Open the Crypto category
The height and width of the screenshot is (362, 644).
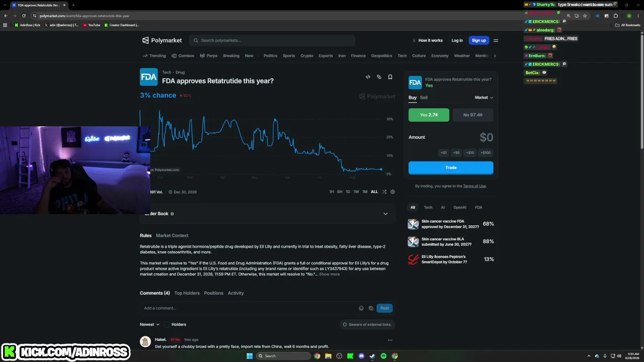point(307,56)
